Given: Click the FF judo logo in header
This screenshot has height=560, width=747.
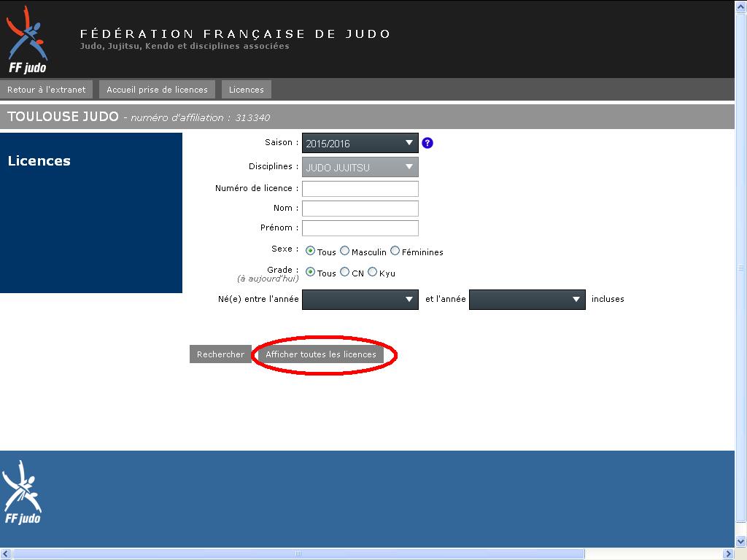Looking at the screenshot, I should coord(27,40).
